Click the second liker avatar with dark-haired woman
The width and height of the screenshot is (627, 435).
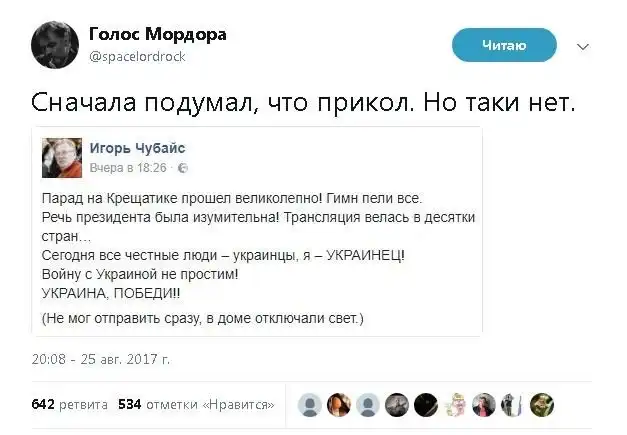340,404
